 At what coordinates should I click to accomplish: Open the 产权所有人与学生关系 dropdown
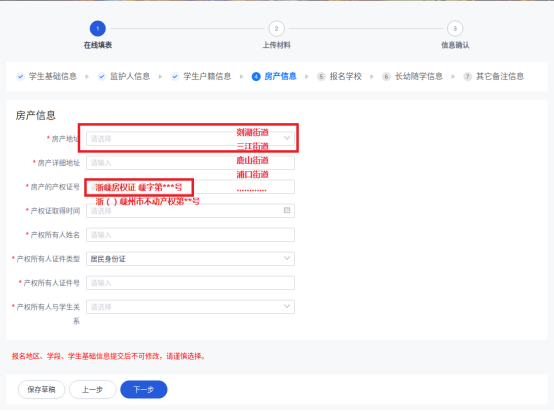(190, 307)
